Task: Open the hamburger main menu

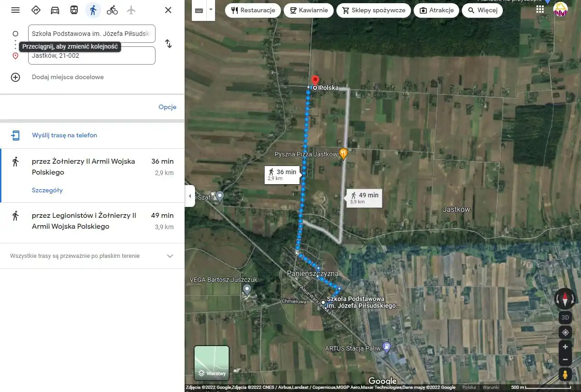Action: pyautogui.click(x=15, y=10)
